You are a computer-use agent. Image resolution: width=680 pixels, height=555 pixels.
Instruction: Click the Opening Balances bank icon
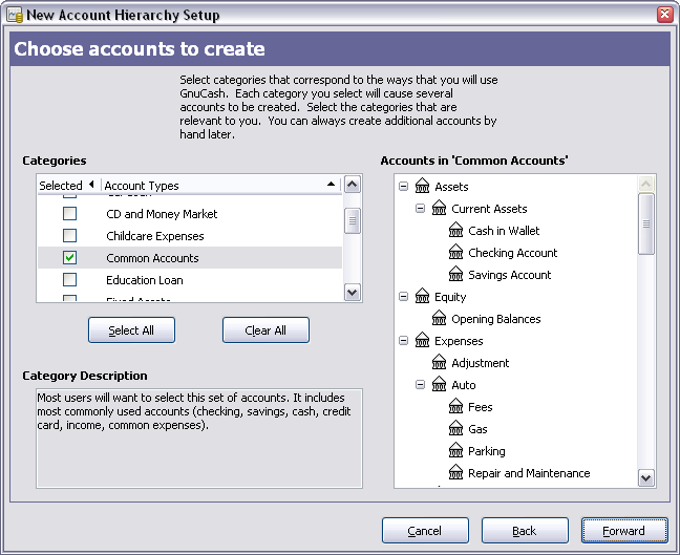[x=439, y=318]
